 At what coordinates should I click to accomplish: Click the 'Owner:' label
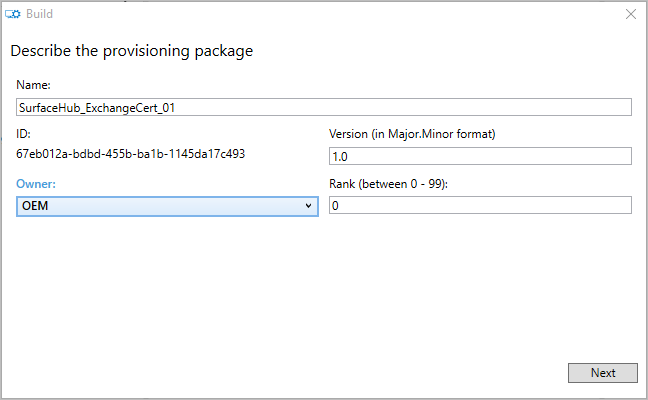pos(37,184)
